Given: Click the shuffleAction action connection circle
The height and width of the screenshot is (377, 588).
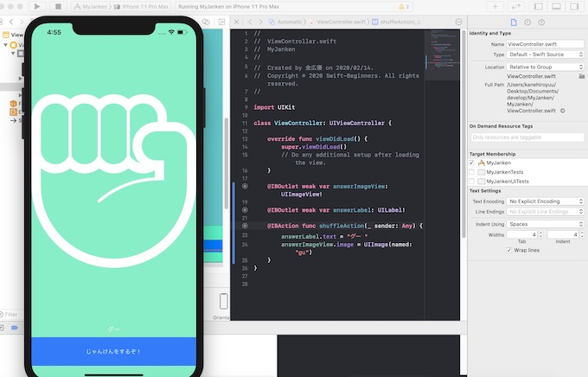Looking at the screenshot, I should 245,226.
